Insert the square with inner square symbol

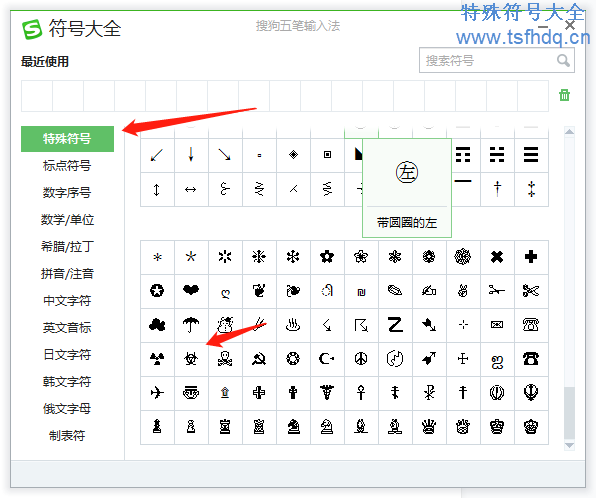click(x=327, y=155)
